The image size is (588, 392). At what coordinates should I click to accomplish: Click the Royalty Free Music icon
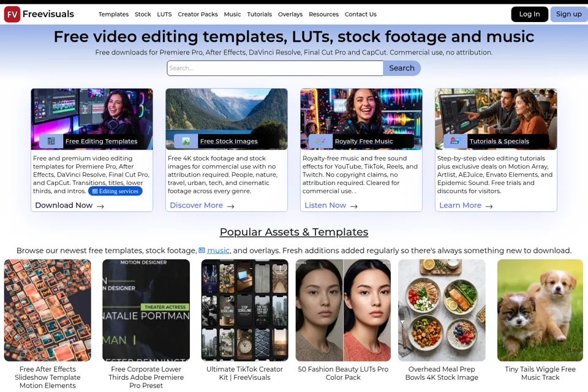pos(320,141)
